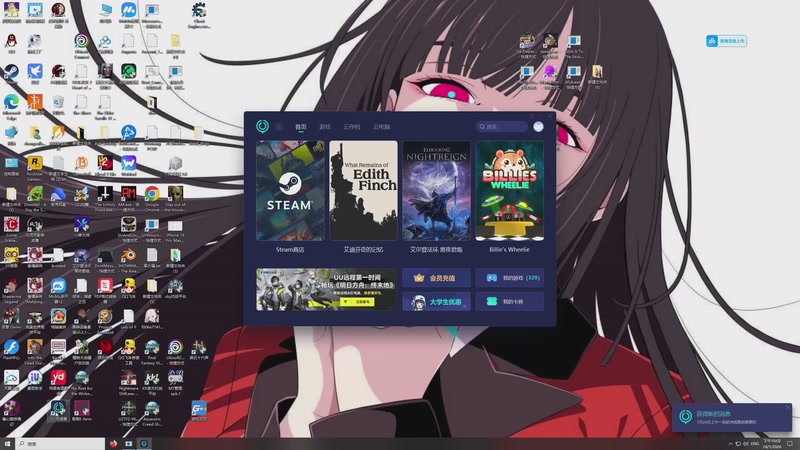Viewport: 800px width, 450px height.
Task: Open the UU notification toast at bottom right
Action: (731, 417)
